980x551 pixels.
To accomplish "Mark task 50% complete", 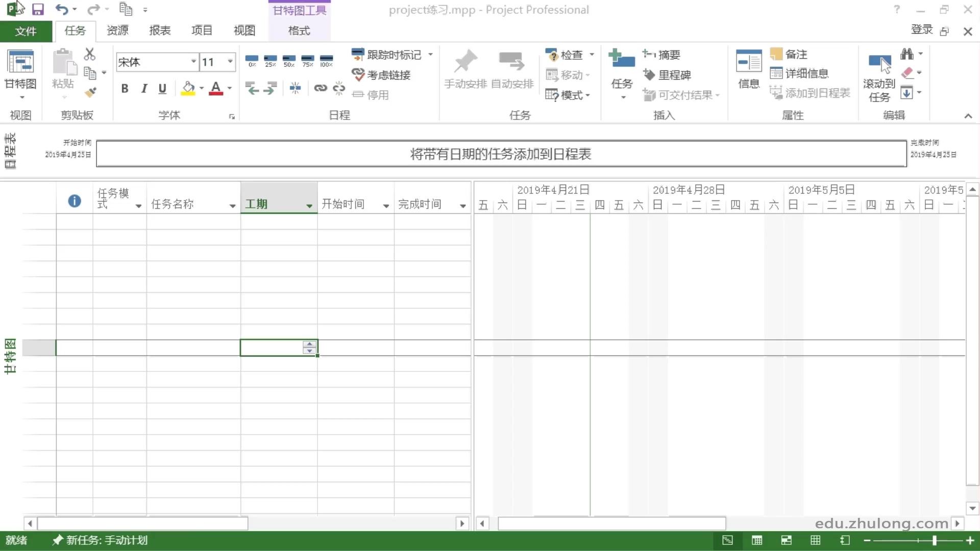I will 289,60.
